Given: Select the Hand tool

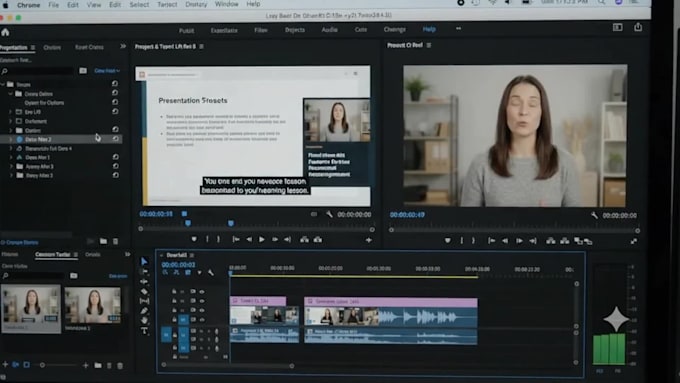Looking at the screenshot, I should (x=144, y=321).
